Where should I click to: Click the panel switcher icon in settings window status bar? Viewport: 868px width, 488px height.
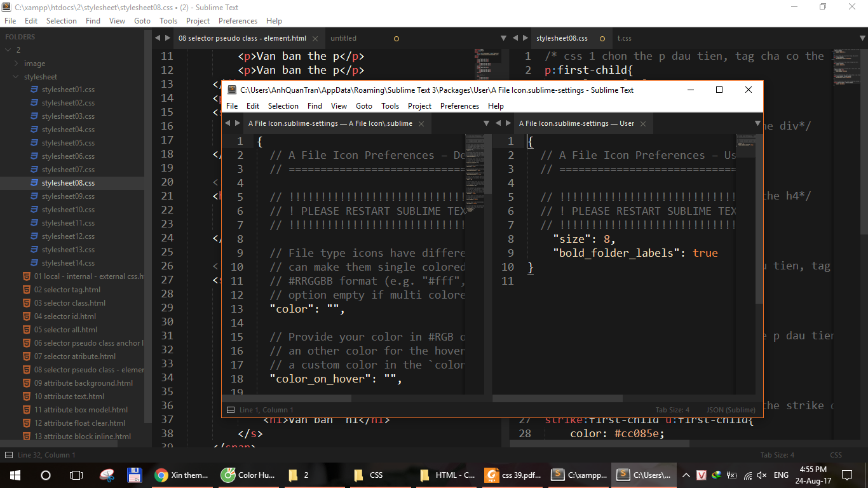tap(229, 410)
